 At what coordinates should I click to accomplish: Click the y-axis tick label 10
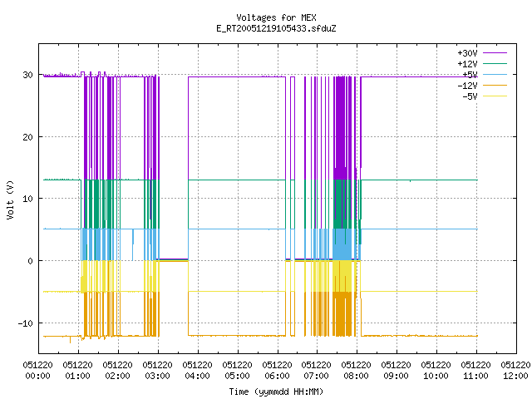coord(27,199)
